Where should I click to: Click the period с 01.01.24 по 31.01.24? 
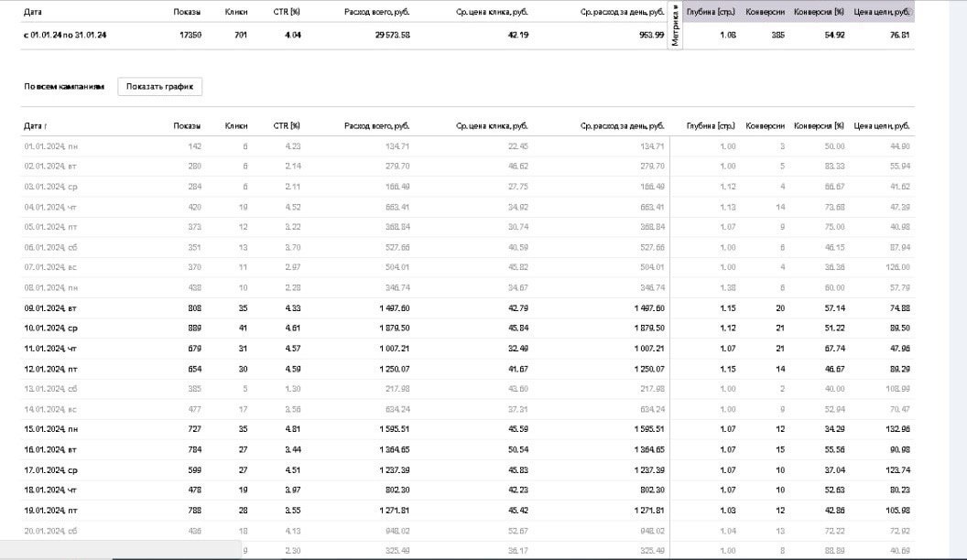(65, 35)
